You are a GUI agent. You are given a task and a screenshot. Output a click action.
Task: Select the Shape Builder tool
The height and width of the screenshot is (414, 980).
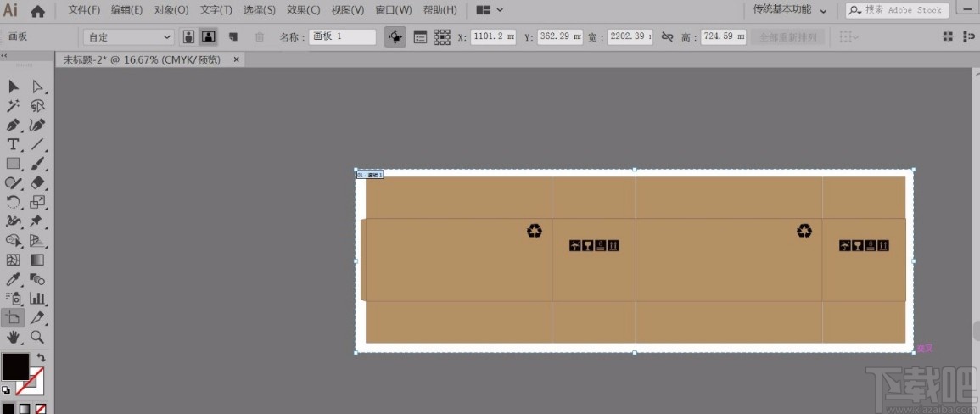coord(13,241)
